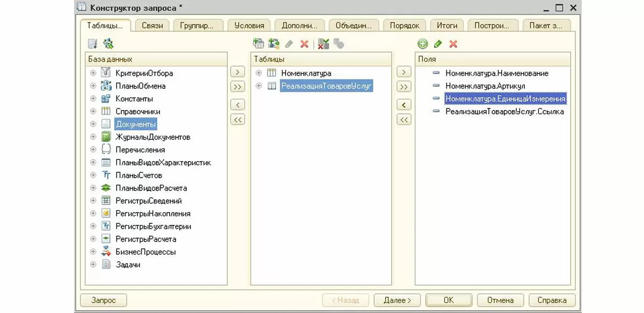This screenshot has height=313, width=644.
Task: Expand the Задачи tree node
Action: coord(93,265)
